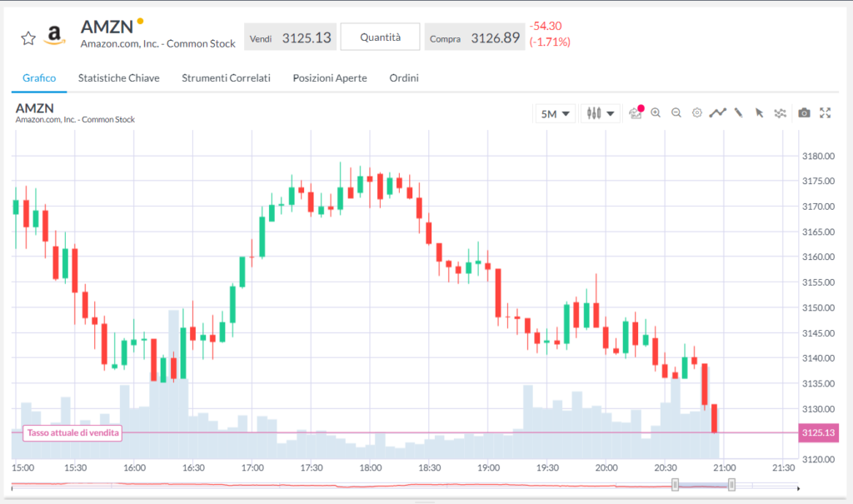Click the right arrow on the timeline scrollbar
This screenshot has height=504, width=853.
coord(798,489)
